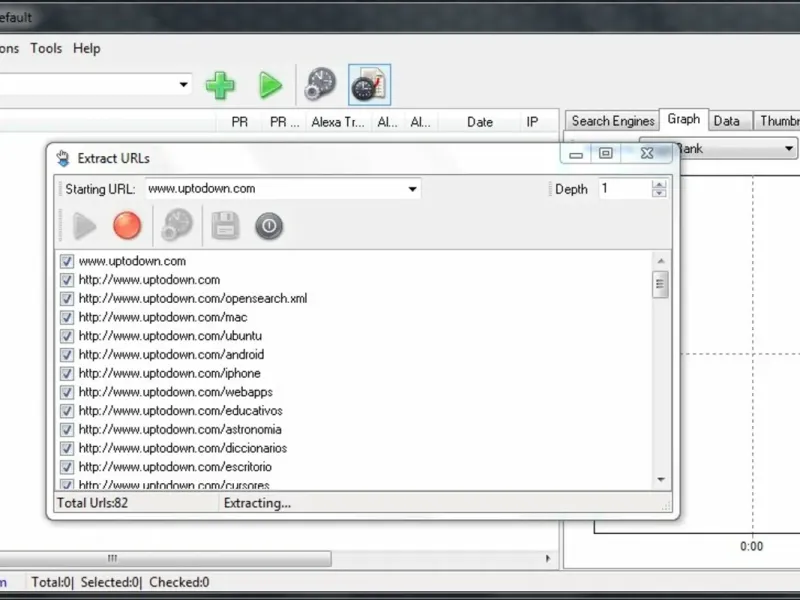Open the clock-and-gear scheduler settings icon in main toolbar
Image resolution: width=800 pixels, height=600 pixels.
(320, 84)
